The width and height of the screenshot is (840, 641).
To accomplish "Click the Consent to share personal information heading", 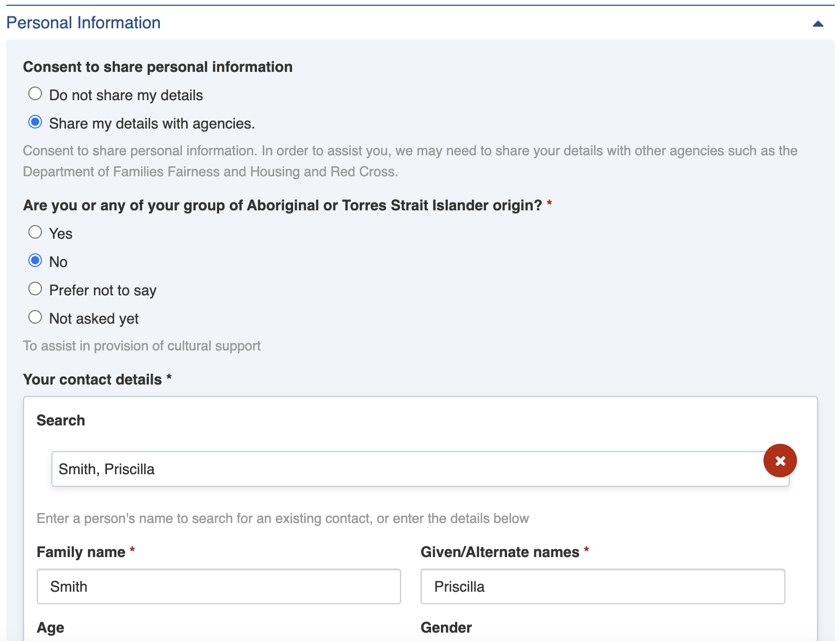I will (158, 67).
